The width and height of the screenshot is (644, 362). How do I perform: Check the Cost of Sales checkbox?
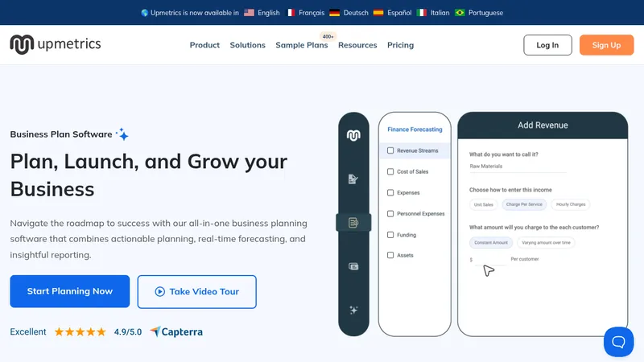[390, 171]
